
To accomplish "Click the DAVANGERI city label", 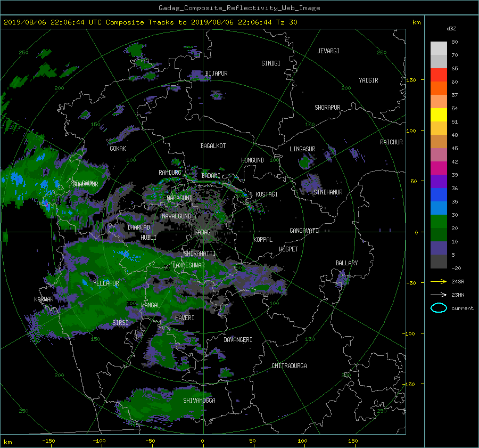I will (238, 340).
